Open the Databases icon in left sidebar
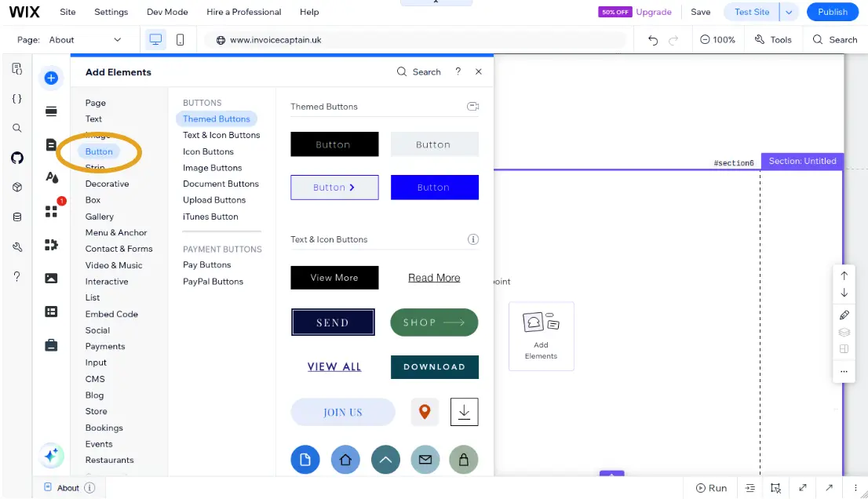Screen dimensions: 868x499 click(17, 217)
